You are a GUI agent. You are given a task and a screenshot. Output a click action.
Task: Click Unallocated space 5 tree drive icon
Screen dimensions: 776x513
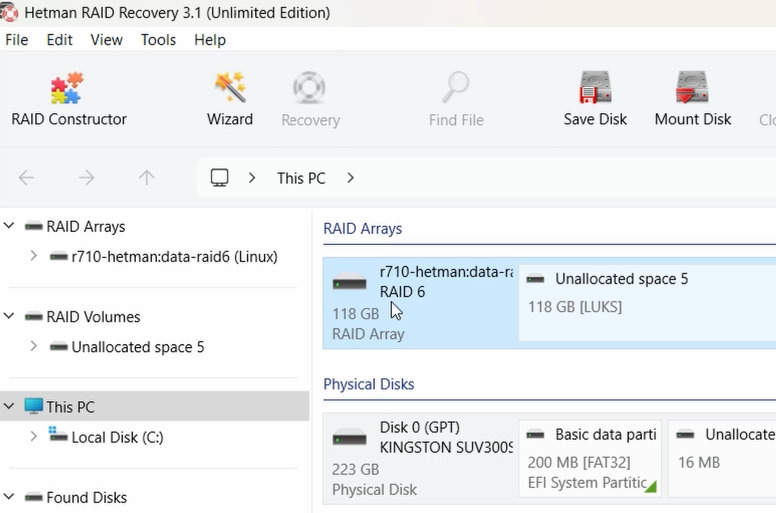coord(59,347)
